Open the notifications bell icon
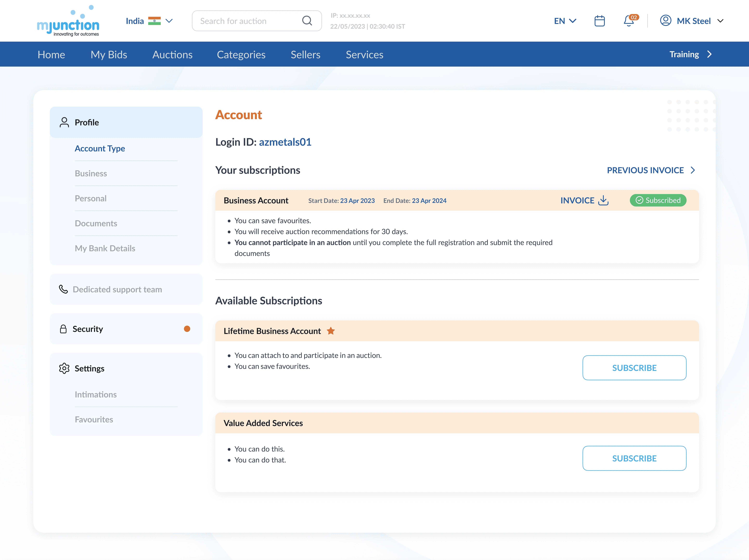Viewport: 749px width, 560px height. pos(629,21)
